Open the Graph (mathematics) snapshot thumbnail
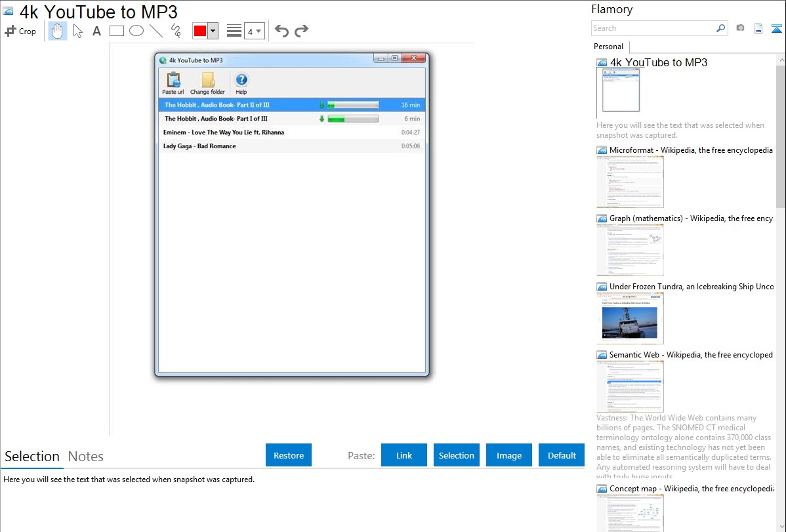This screenshot has width=786, height=532. [x=630, y=250]
